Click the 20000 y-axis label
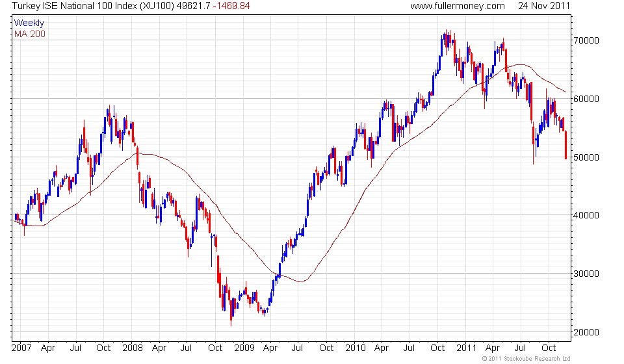The image size is (624, 364). pyautogui.click(x=586, y=332)
